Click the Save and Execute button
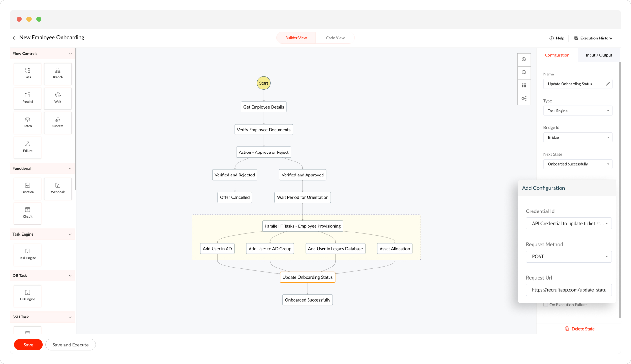This screenshot has width=631, height=364. pyautogui.click(x=70, y=345)
